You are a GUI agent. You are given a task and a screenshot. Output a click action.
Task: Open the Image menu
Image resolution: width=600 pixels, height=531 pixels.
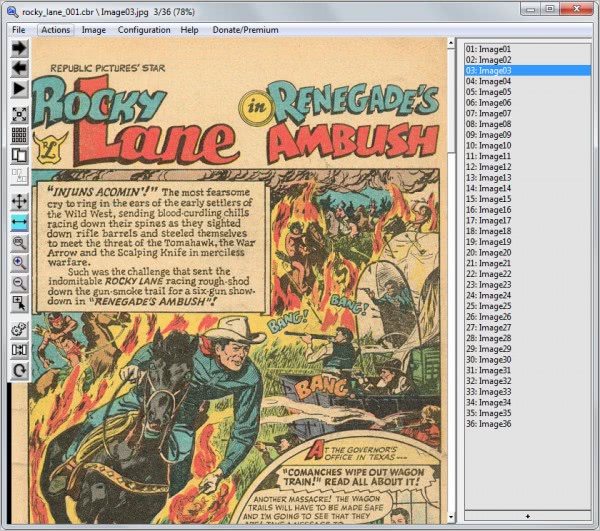tap(94, 30)
